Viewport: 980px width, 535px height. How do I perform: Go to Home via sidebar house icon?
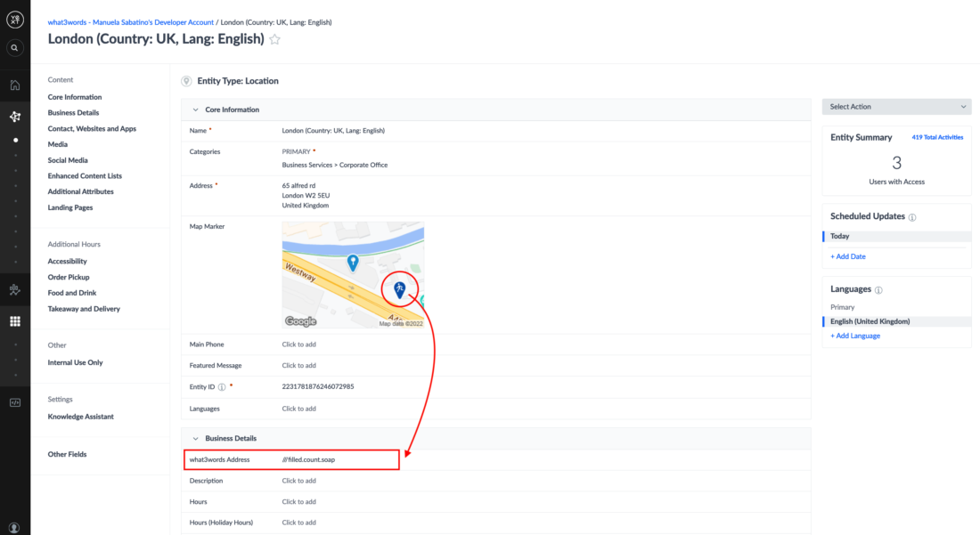pos(15,85)
